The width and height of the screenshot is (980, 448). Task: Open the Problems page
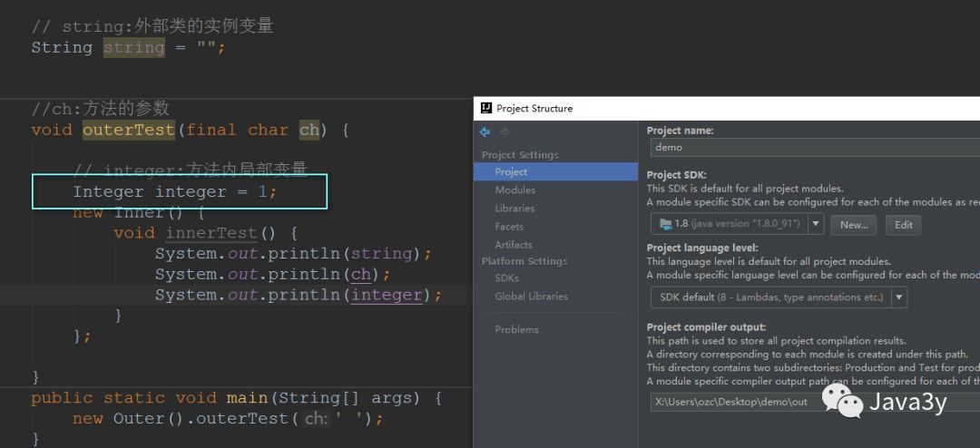coord(516,329)
